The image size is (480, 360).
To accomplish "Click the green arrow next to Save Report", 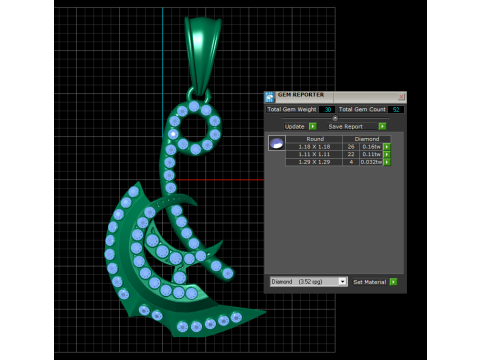I will [x=382, y=126].
